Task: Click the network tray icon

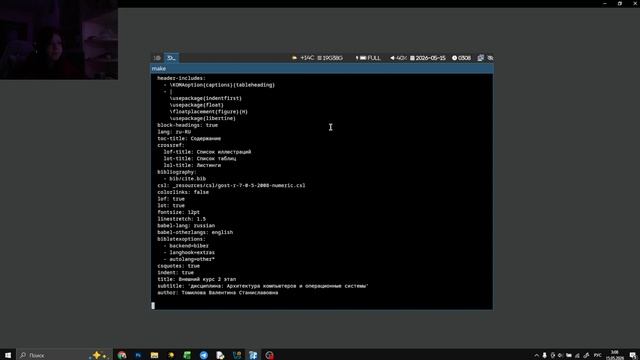Action: pos(577,356)
